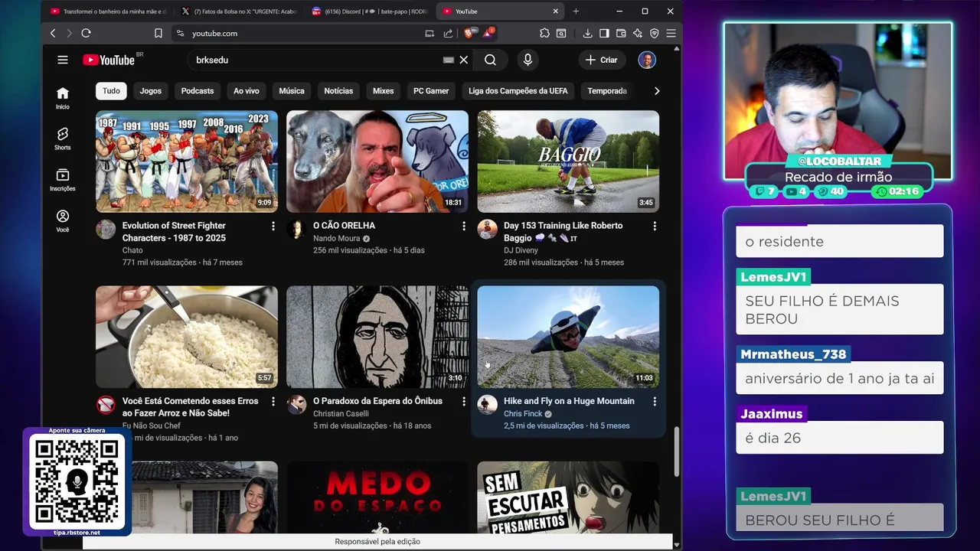Open the Você sidebar section
The height and width of the screenshot is (551, 980).
point(63,221)
